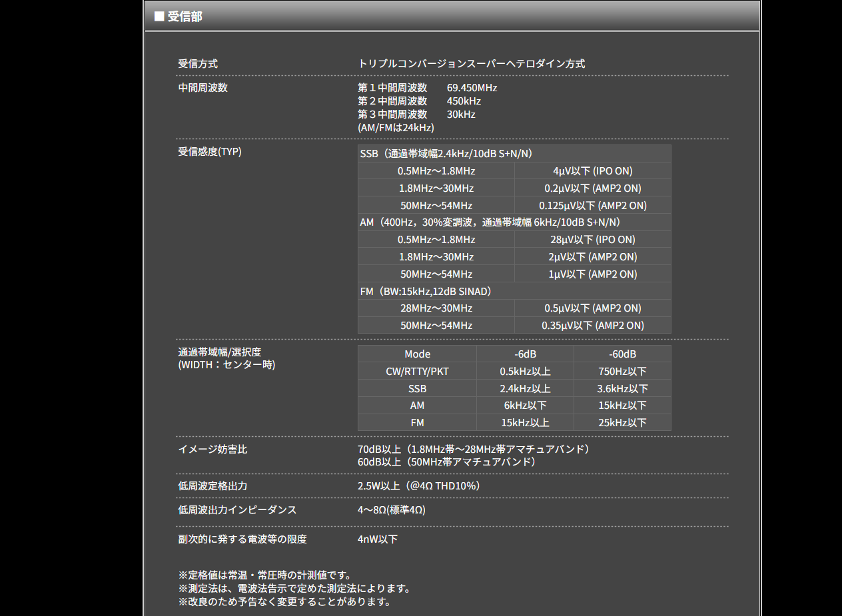Image resolution: width=842 pixels, height=616 pixels.
Task: Click the 4µV以下 (IPO ON) cell
Action: click(x=592, y=171)
